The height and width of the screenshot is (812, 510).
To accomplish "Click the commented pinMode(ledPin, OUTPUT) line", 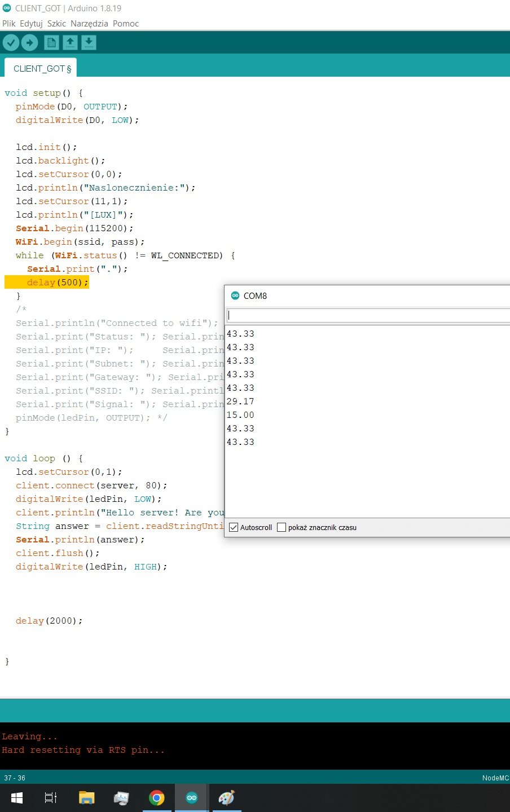I will coord(91,418).
